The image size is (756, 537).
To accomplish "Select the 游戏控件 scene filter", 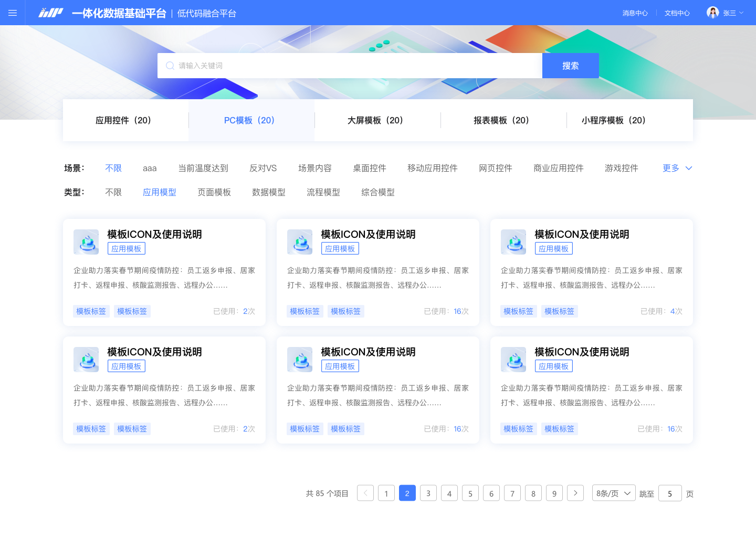I will pos(621,168).
